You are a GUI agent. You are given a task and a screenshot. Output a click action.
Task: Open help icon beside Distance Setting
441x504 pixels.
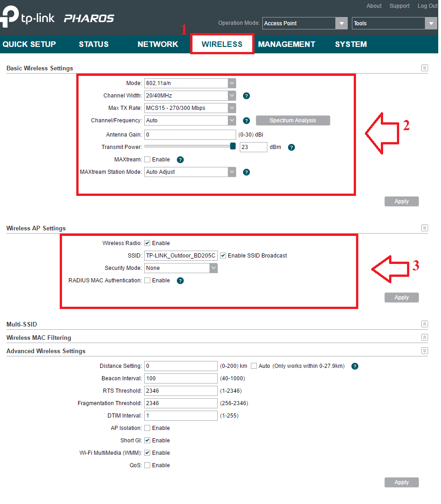355,367
